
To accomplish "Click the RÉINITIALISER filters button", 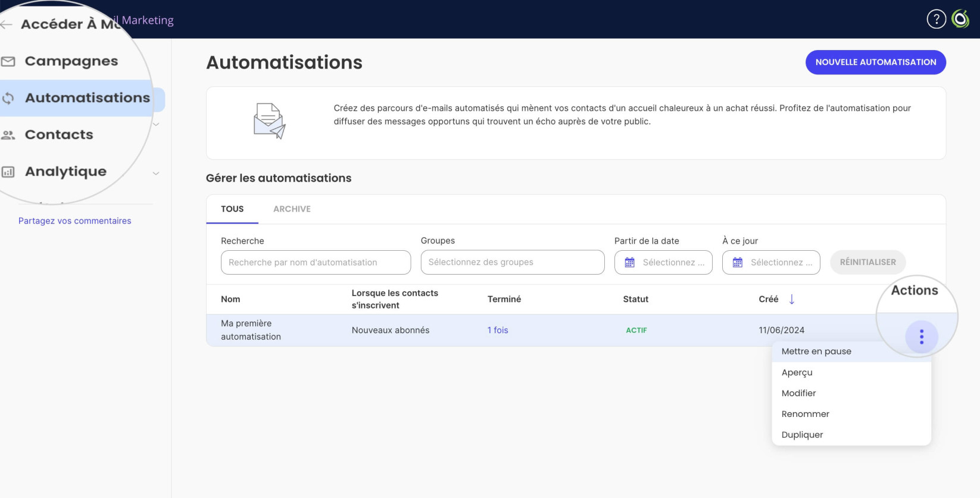I will [867, 262].
